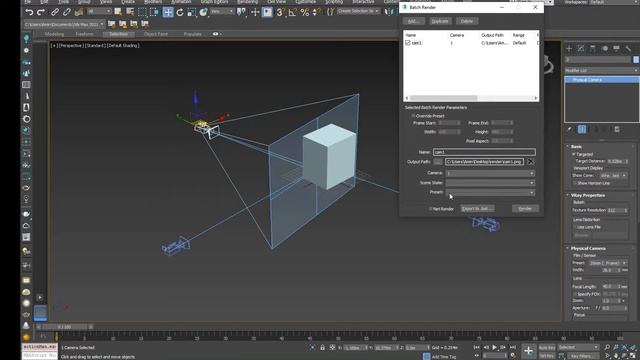Activate the Select and Scale tool

click(191, 12)
